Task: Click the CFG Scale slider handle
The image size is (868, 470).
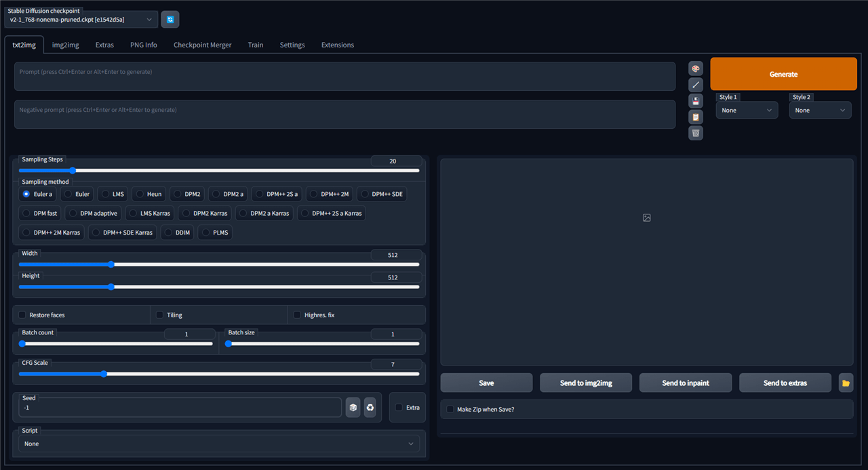Action: [103, 374]
